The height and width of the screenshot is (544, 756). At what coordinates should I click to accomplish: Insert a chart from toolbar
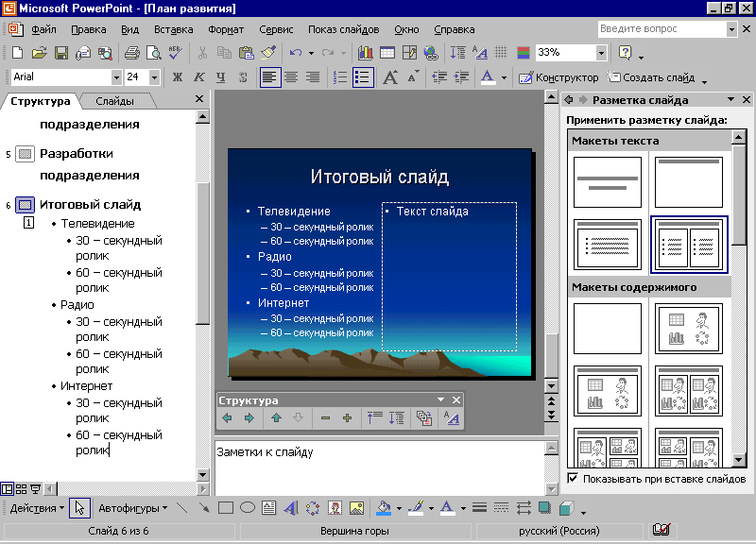click(365, 53)
